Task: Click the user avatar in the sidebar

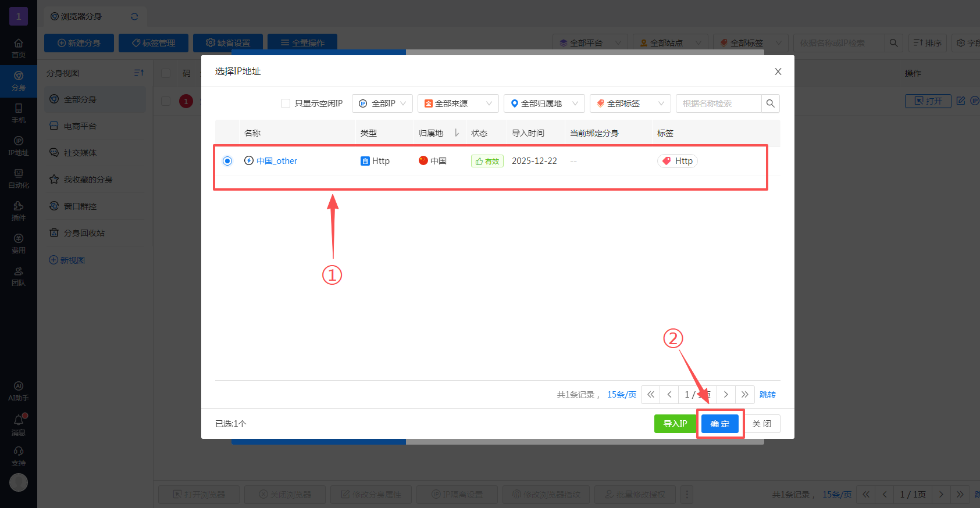Action: (x=19, y=482)
